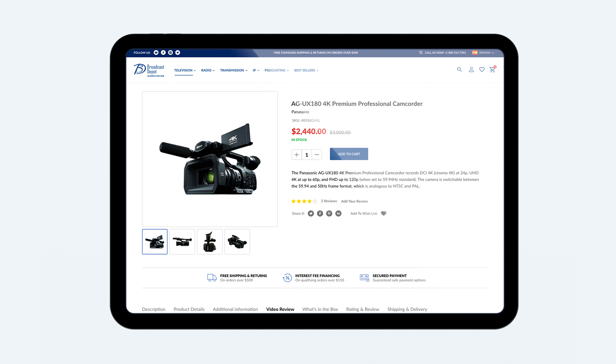Click the minus quantity button

coord(317,155)
